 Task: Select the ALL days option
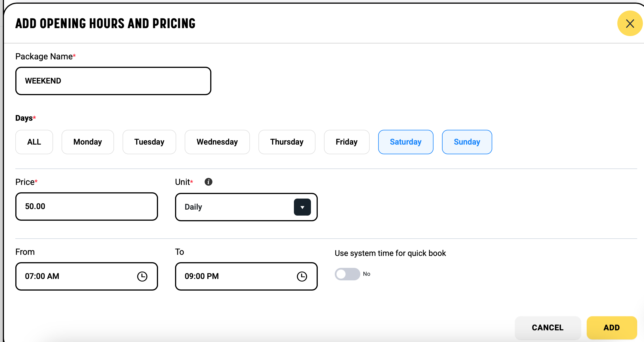pos(34,142)
